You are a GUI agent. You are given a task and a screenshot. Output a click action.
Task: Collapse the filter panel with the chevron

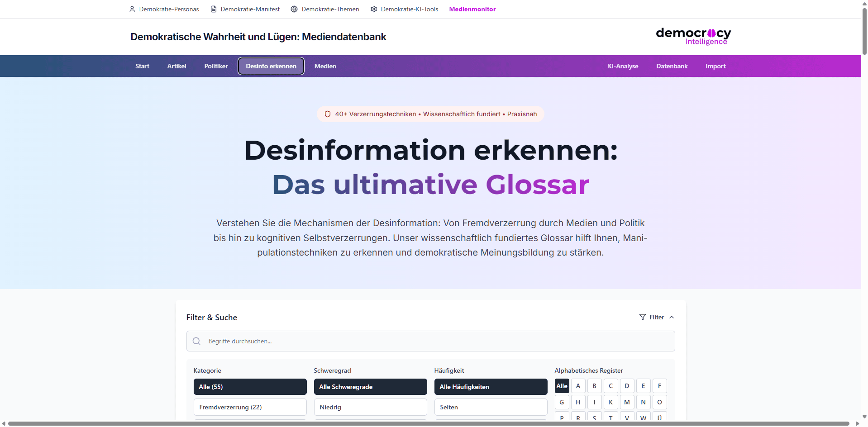(672, 317)
